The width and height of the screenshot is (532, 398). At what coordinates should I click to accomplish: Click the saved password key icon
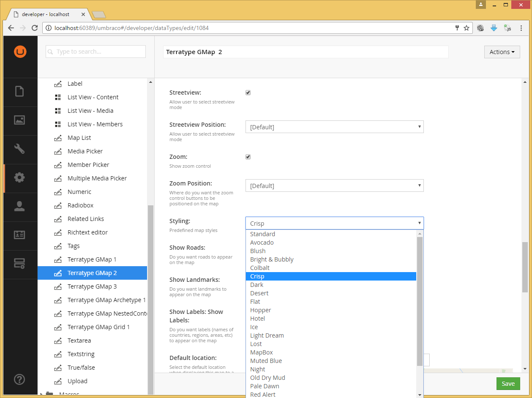click(x=457, y=28)
